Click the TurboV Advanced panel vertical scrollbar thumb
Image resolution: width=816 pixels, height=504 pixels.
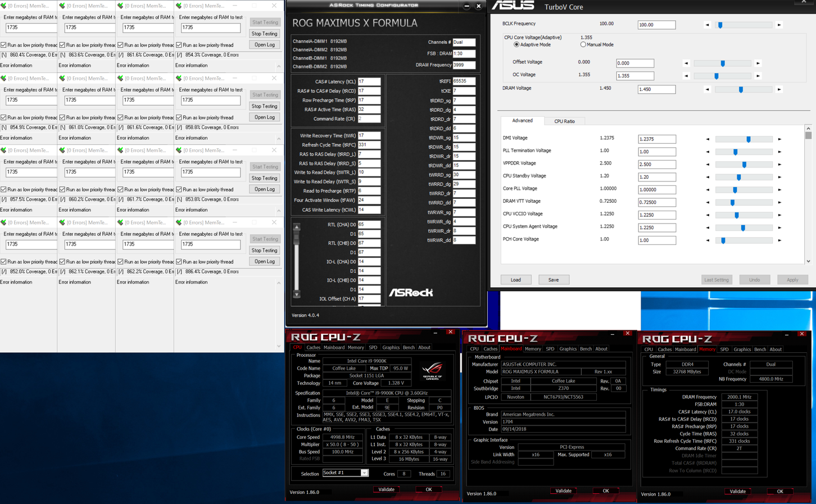click(x=808, y=135)
